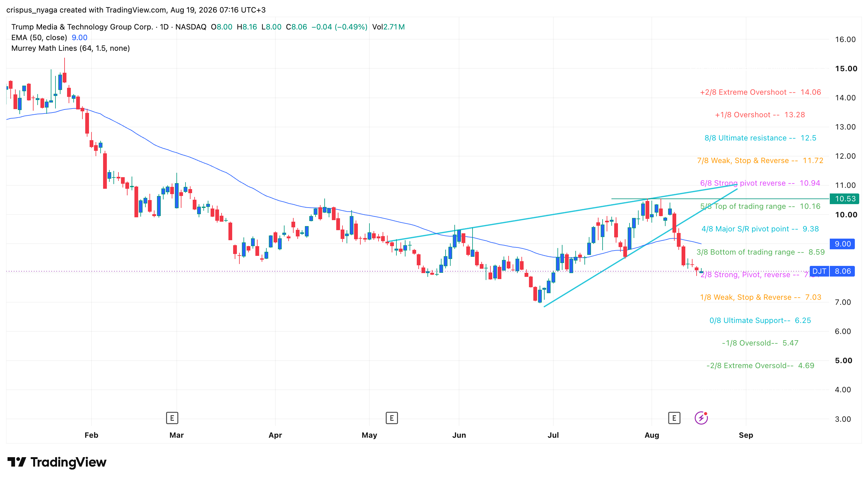The image size is (868, 481).
Task: Click the 8.06 current price tag
Action: click(842, 271)
